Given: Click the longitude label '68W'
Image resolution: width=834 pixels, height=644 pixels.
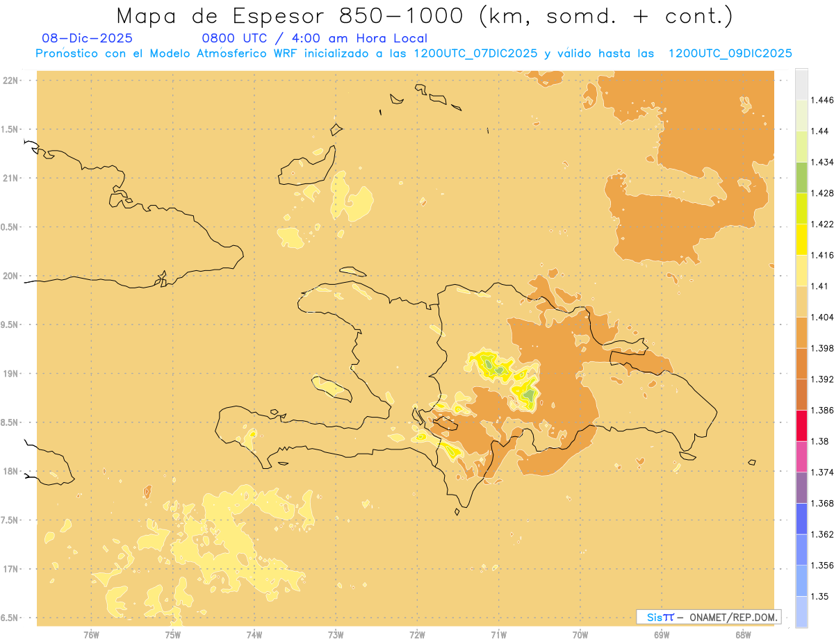Looking at the screenshot, I should pos(743,634).
